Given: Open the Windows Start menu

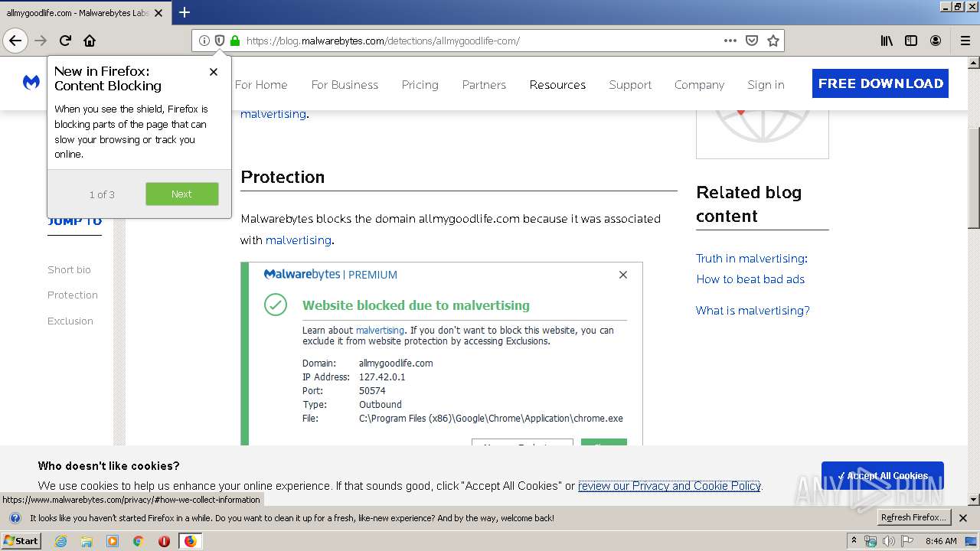Looking at the screenshot, I should (21, 541).
